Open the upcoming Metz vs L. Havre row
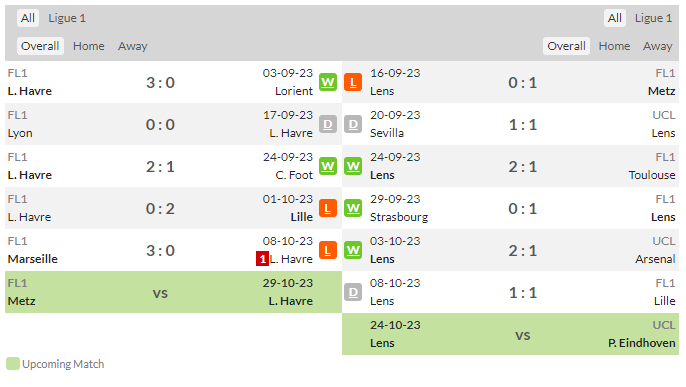 pos(173,292)
